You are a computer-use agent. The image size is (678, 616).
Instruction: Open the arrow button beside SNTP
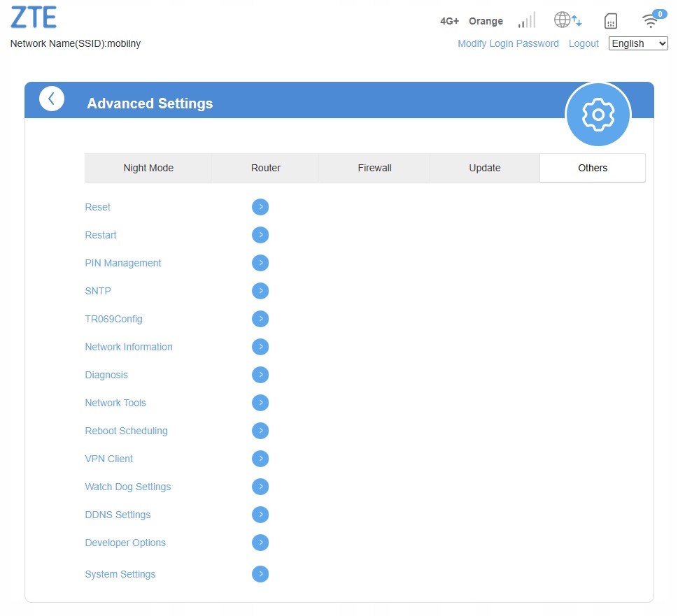(x=260, y=291)
